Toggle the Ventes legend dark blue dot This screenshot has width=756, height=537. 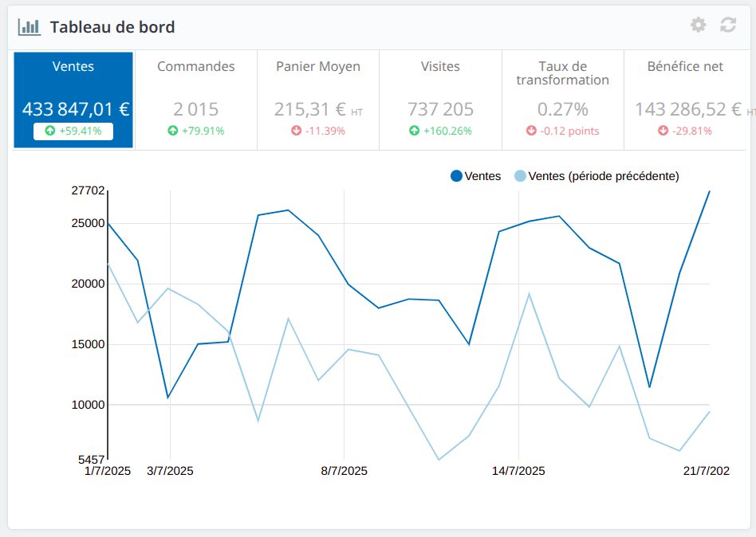click(x=456, y=176)
